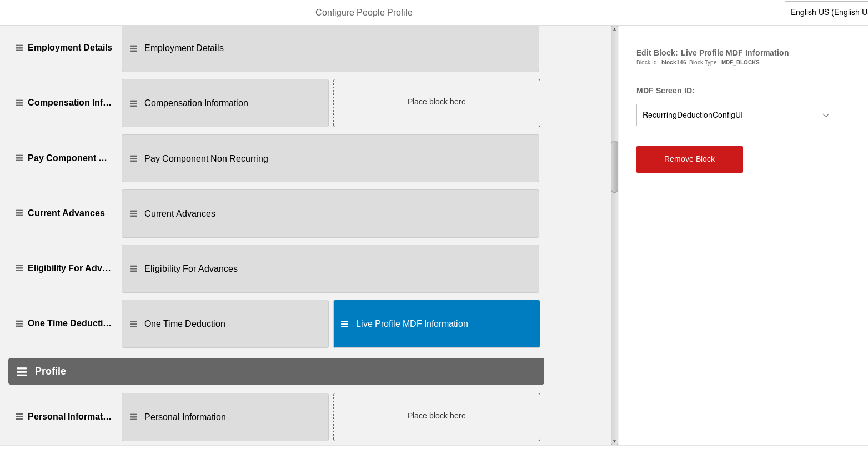The height and width of the screenshot is (449, 868).
Task: Grab the Compensation Inf… section drag handle
Action: (19, 103)
